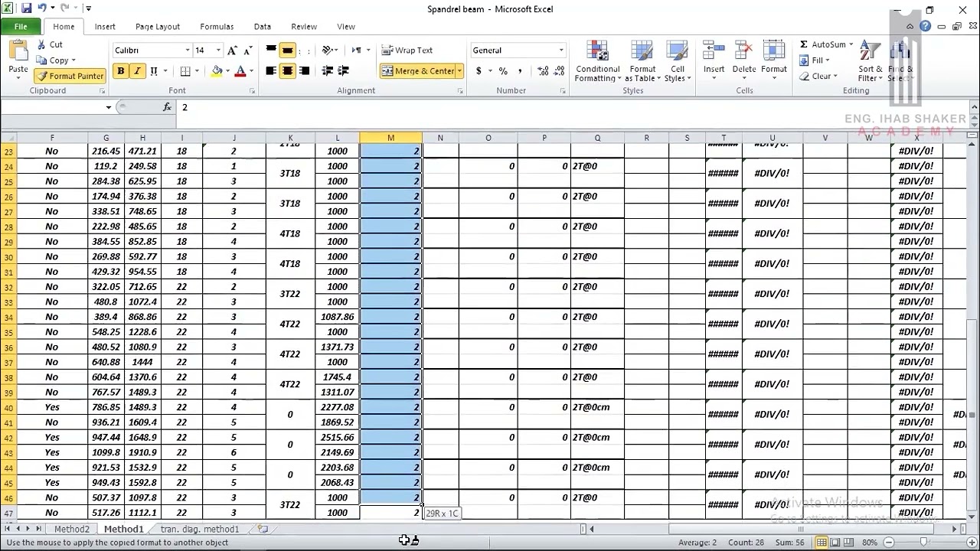
Task: Click the Paste clipboard icon
Action: click(x=18, y=52)
